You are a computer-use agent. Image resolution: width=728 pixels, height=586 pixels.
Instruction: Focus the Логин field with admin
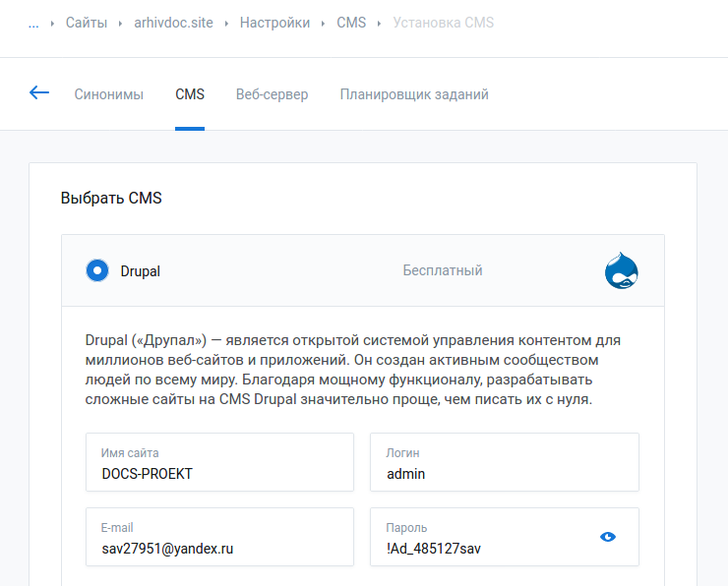[505, 462]
